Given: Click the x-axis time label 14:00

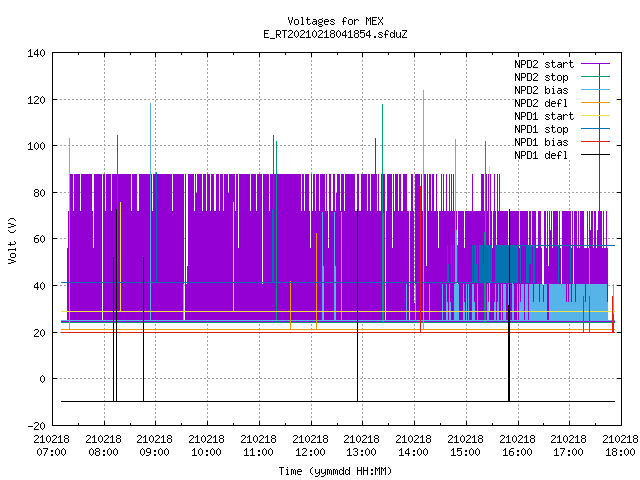Looking at the screenshot, I should click(x=413, y=453).
